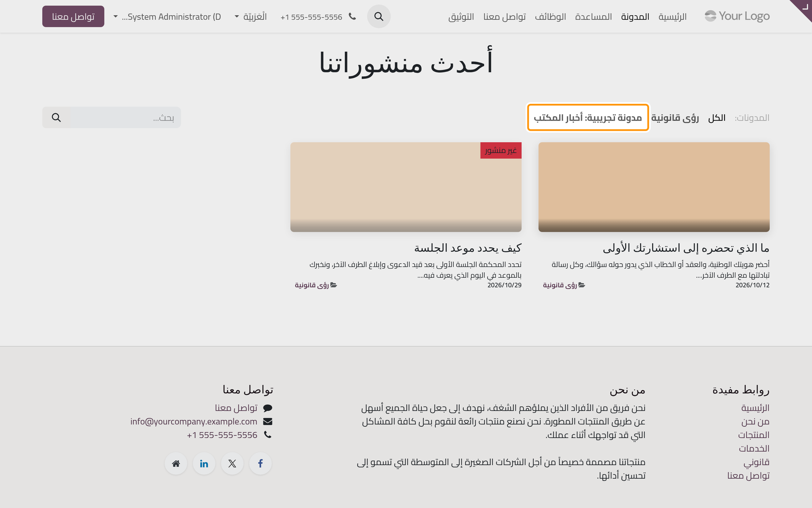This screenshot has width=812, height=508.
Task: Click رؤى قانونية tag under 2026/10/29 post
Action: 312,285
